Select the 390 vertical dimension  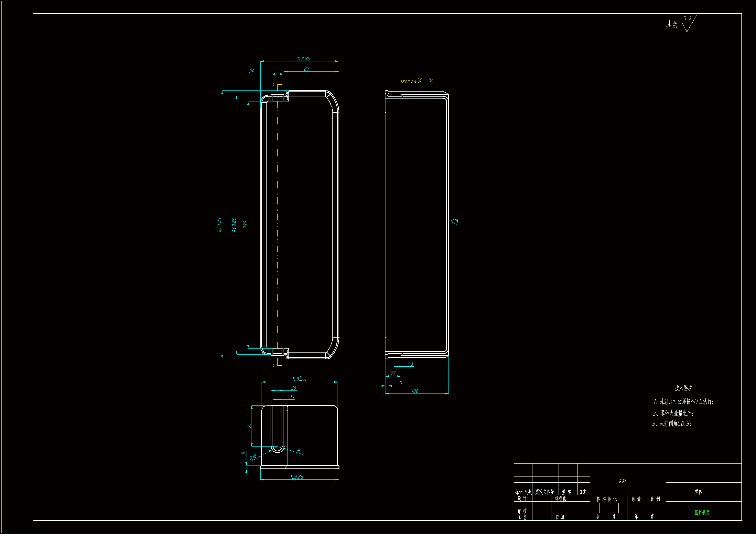pyautogui.click(x=245, y=225)
